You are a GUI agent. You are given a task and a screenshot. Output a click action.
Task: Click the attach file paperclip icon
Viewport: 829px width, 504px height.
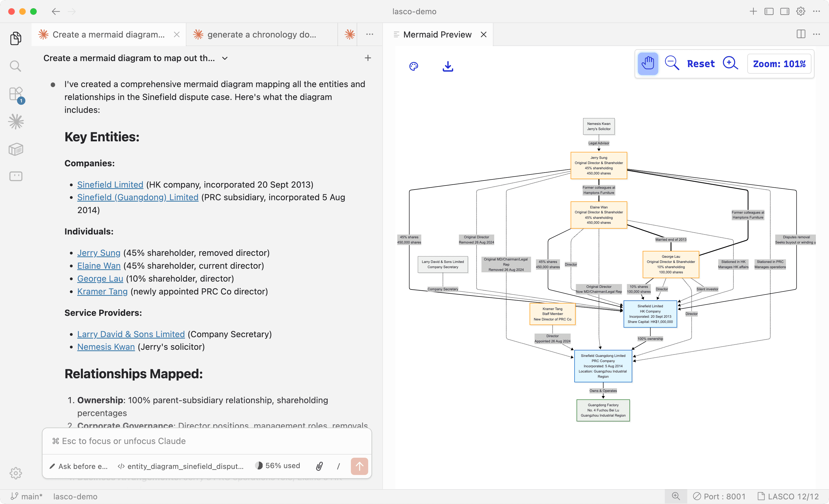coord(319,466)
